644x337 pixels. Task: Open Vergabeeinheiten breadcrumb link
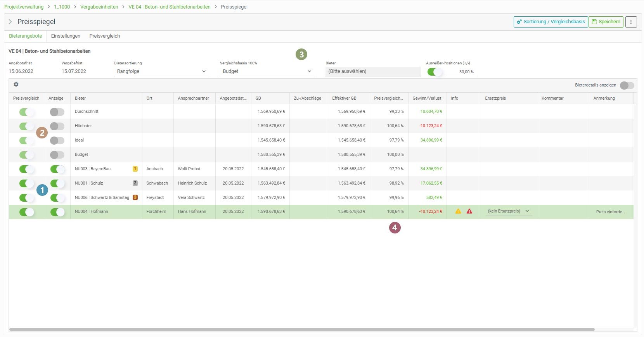tap(99, 7)
